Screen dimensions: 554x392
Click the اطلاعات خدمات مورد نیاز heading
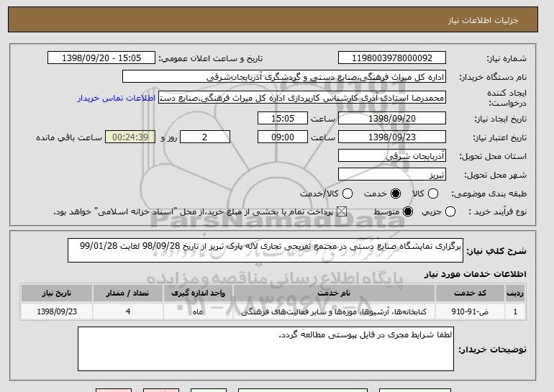475,274
